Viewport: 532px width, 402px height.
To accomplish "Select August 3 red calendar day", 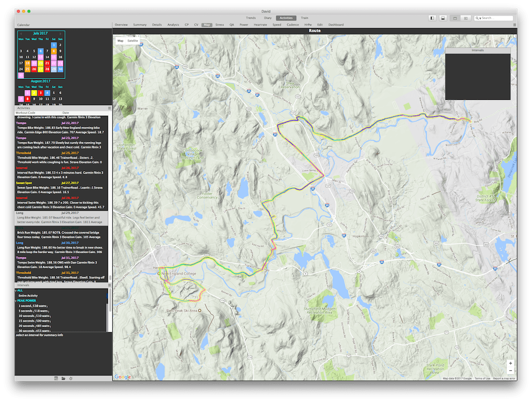I will point(41,93).
